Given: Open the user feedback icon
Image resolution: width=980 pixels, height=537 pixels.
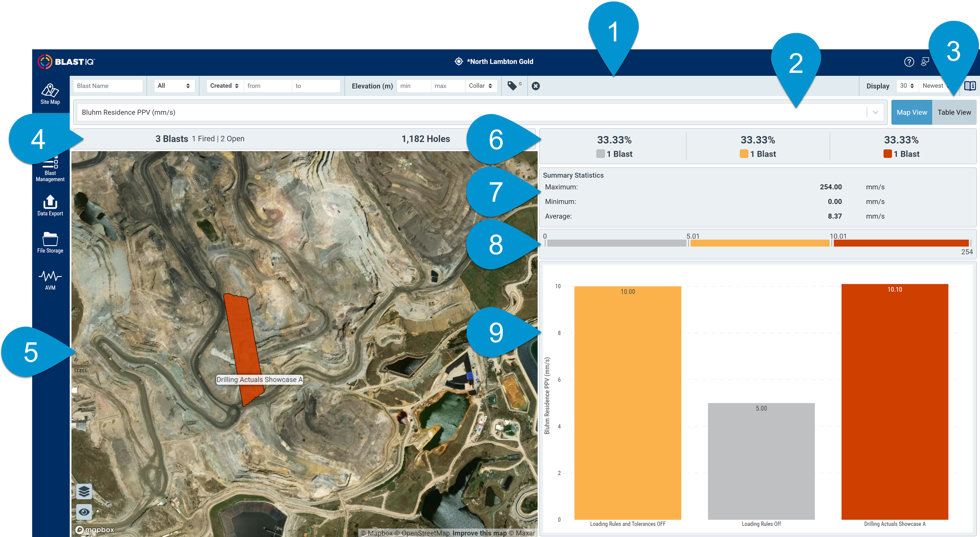Looking at the screenshot, I should tap(925, 62).
